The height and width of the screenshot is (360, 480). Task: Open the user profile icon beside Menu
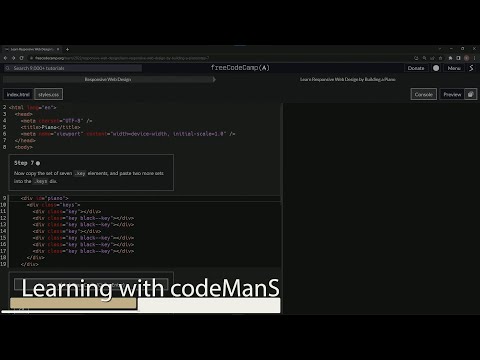[471, 68]
